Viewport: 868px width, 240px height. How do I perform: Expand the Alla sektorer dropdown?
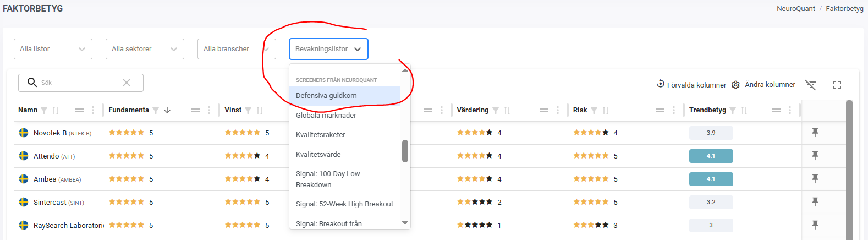pos(145,49)
